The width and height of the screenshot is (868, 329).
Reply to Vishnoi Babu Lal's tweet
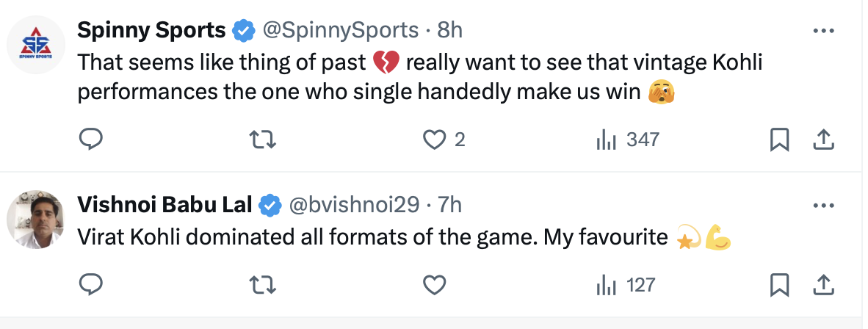click(x=90, y=284)
